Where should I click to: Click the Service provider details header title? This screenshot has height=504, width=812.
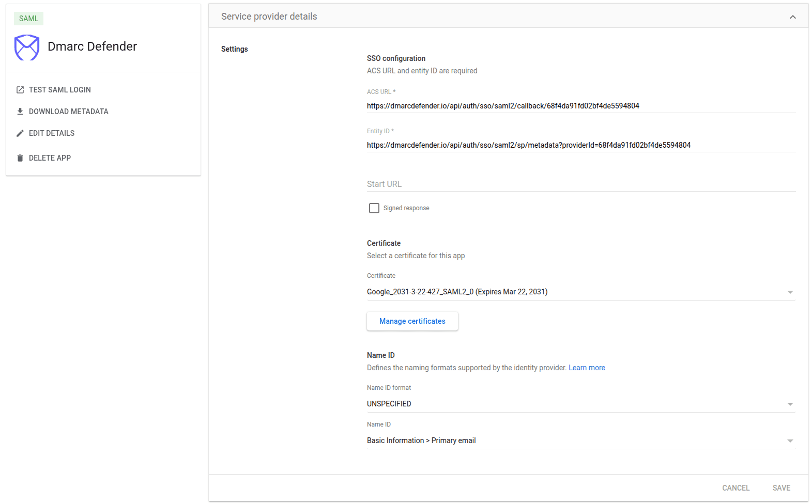click(x=269, y=17)
